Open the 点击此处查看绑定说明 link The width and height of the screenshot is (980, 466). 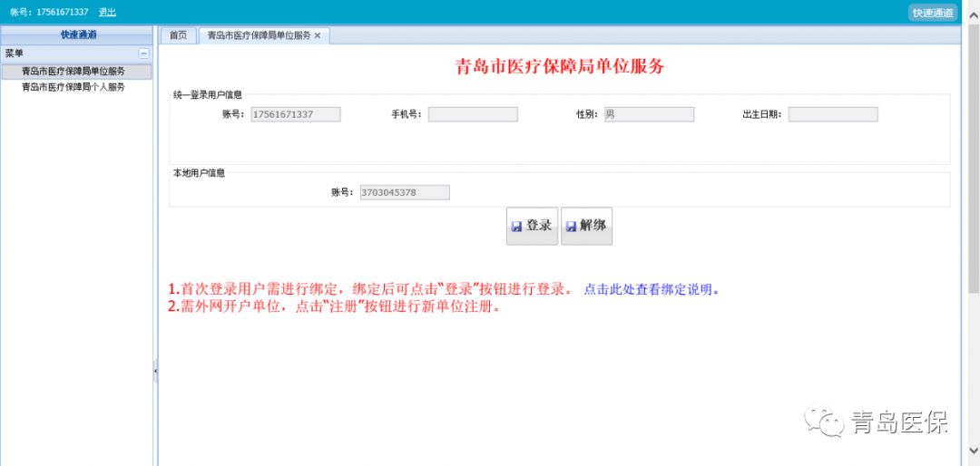click(652, 290)
